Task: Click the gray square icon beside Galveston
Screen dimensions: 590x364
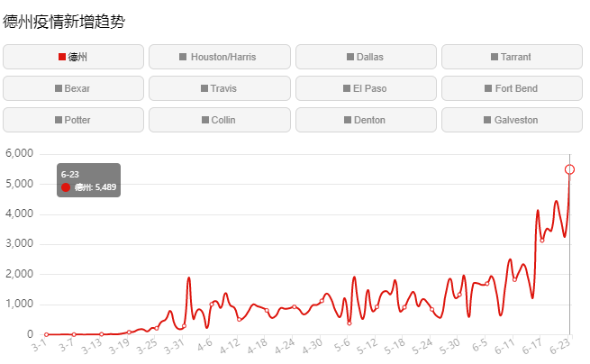Action: click(x=487, y=120)
